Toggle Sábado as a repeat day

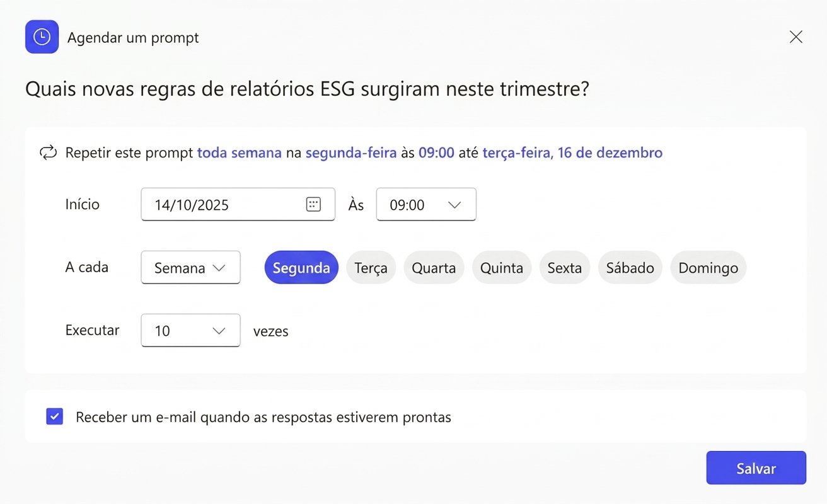click(630, 267)
